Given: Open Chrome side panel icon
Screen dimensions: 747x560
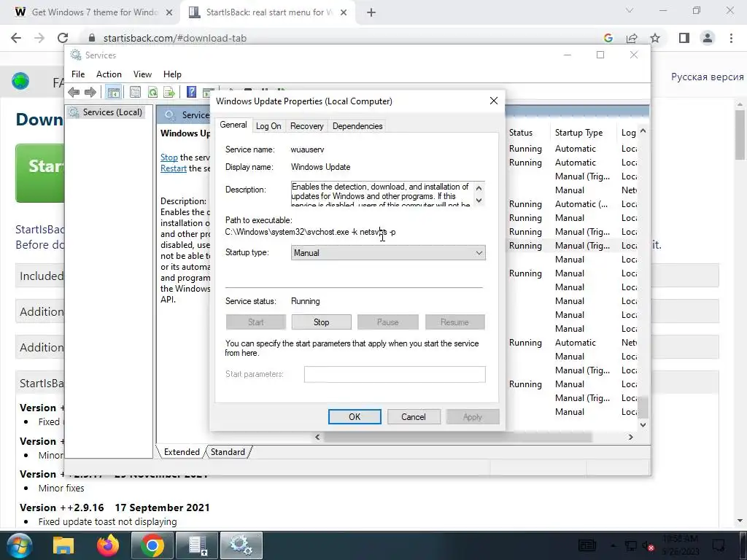Looking at the screenshot, I should 684,38.
